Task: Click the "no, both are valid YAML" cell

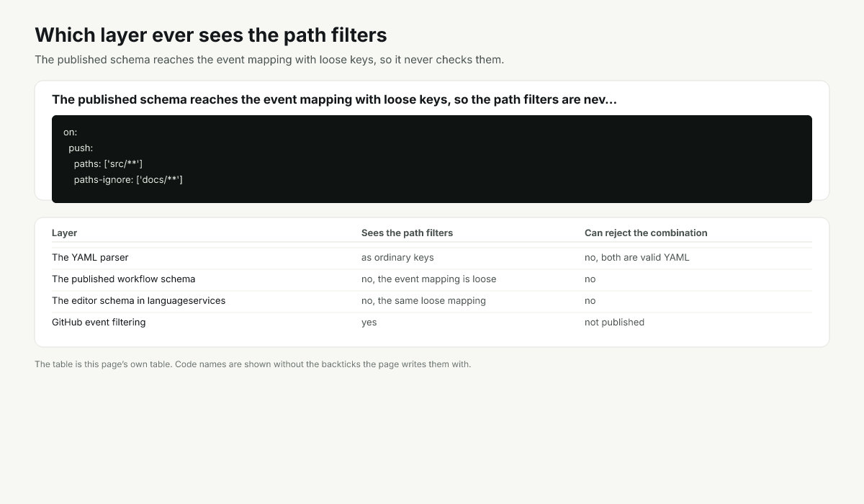Action: pos(636,258)
